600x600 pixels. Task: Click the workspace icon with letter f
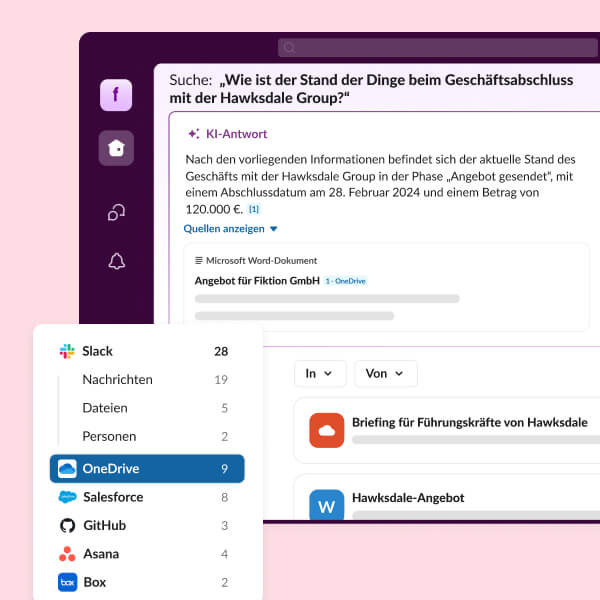click(x=116, y=95)
